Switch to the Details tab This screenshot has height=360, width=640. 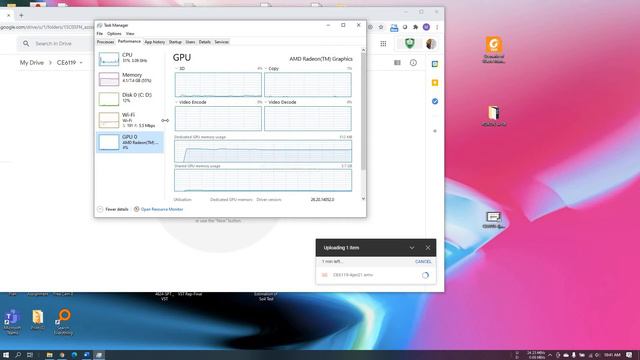[x=204, y=42]
